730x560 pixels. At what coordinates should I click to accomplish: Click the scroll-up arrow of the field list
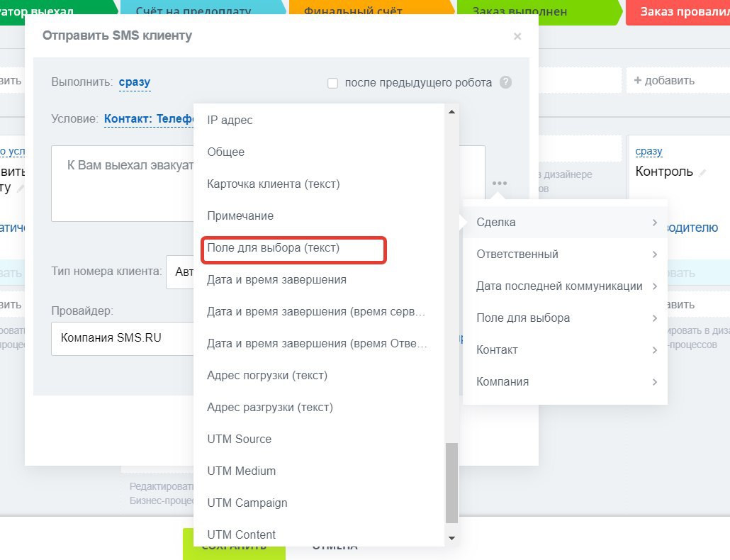pyautogui.click(x=451, y=112)
